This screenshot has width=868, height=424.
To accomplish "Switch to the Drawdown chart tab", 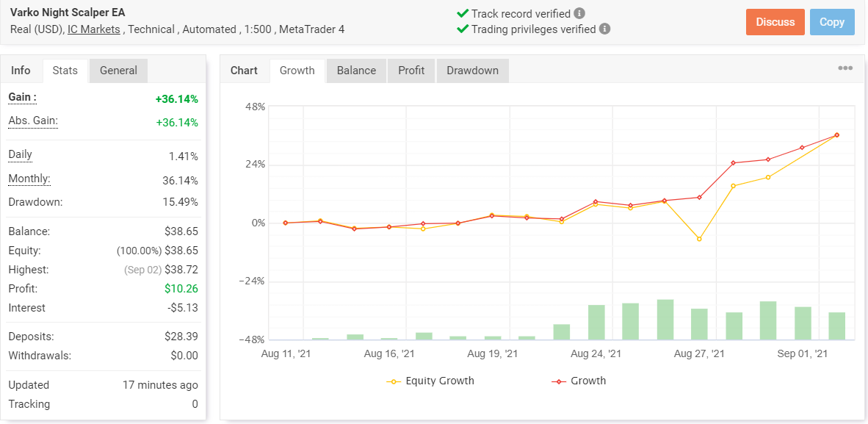I will click(472, 71).
